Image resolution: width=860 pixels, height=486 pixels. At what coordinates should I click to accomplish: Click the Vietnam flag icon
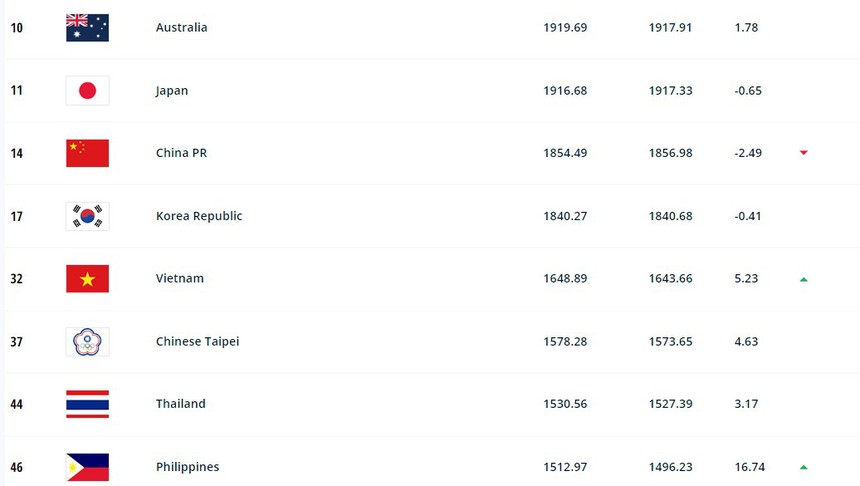point(87,279)
